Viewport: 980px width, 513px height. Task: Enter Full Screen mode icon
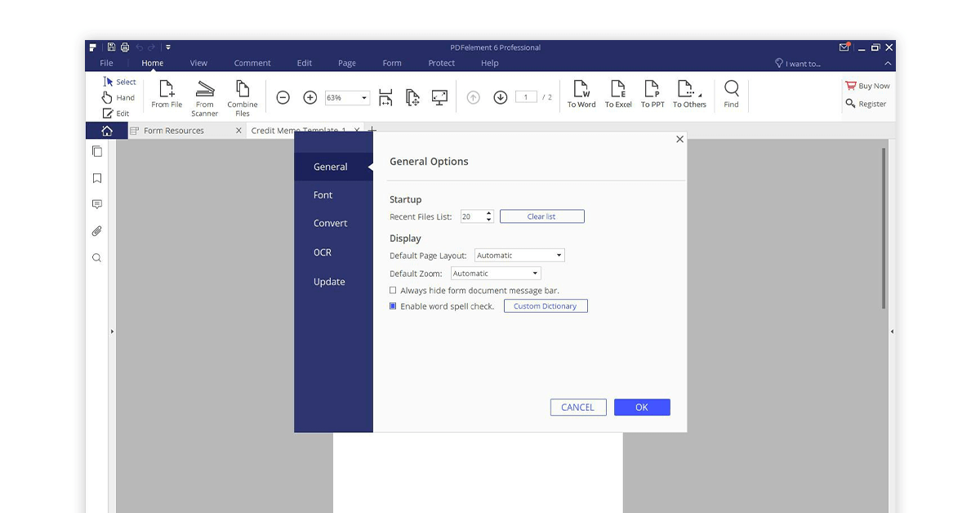click(x=439, y=97)
